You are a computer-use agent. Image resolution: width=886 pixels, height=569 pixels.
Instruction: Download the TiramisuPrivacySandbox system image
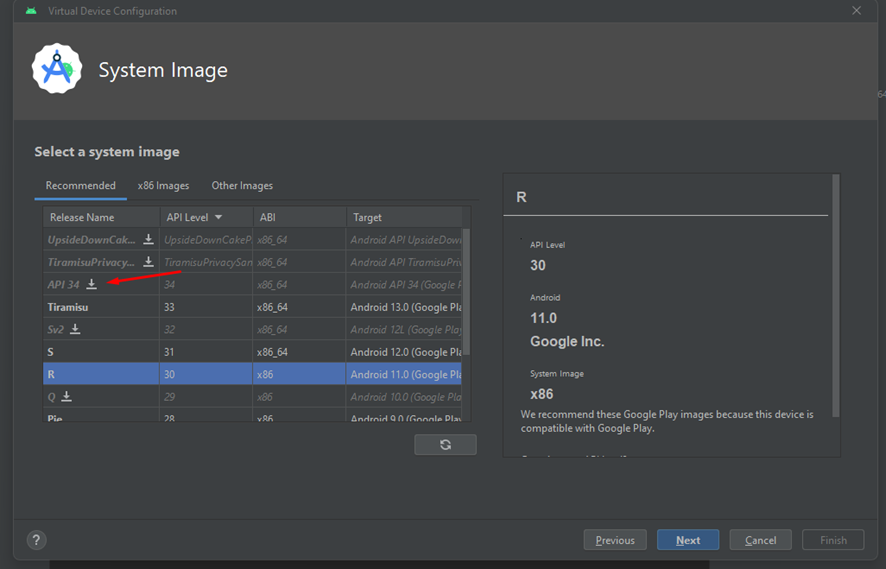click(148, 262)
